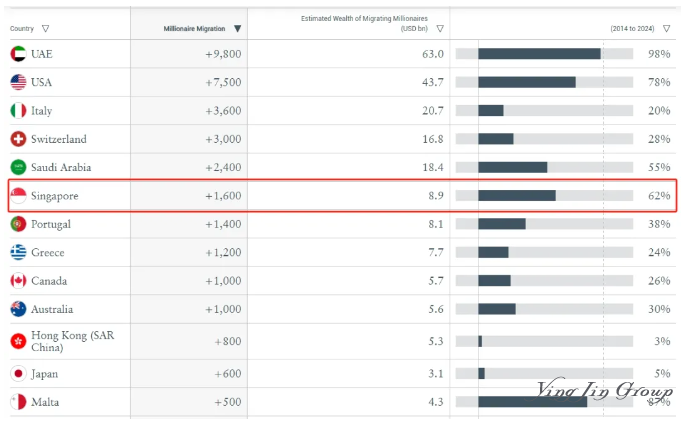
Task: Click the Switzerland flag icon
Action: (18, 139)
